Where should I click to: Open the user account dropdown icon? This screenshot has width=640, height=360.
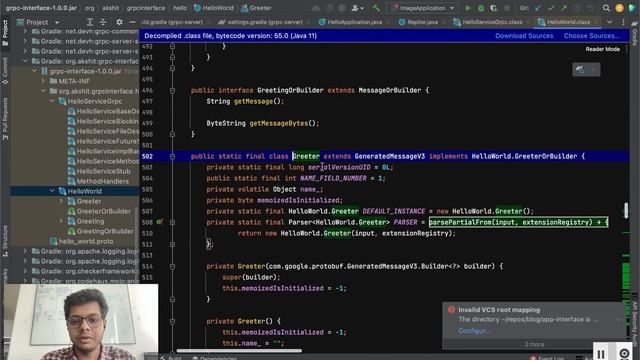pos(358,8)
